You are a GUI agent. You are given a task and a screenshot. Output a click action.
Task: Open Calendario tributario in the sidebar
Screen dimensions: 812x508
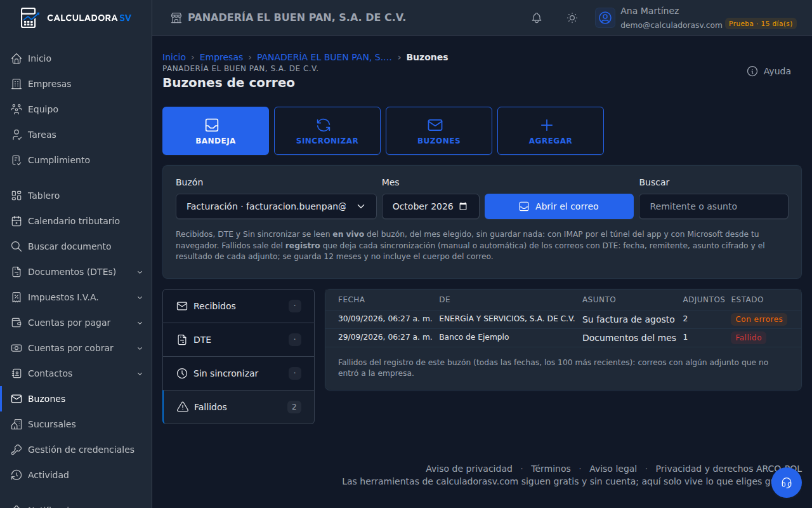coord(76,221)
